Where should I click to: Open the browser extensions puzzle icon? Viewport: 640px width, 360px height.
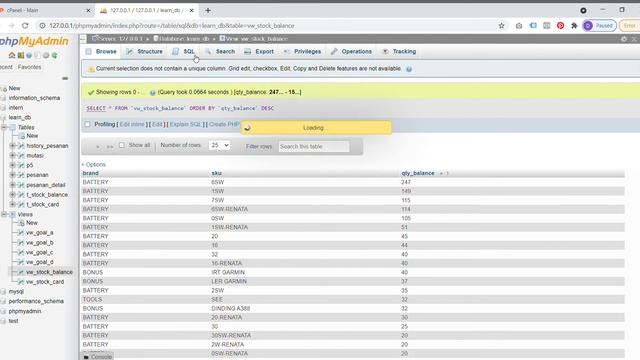tap(574, 26)
